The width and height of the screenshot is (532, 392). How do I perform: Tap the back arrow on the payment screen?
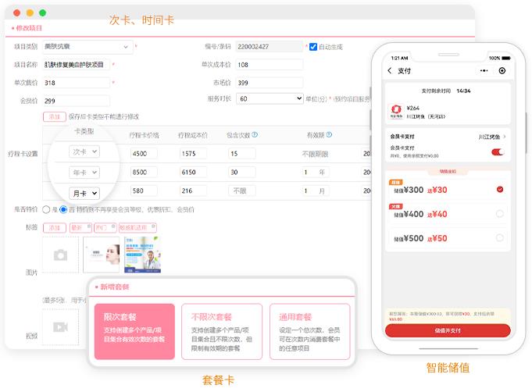(x=390, y=70)
